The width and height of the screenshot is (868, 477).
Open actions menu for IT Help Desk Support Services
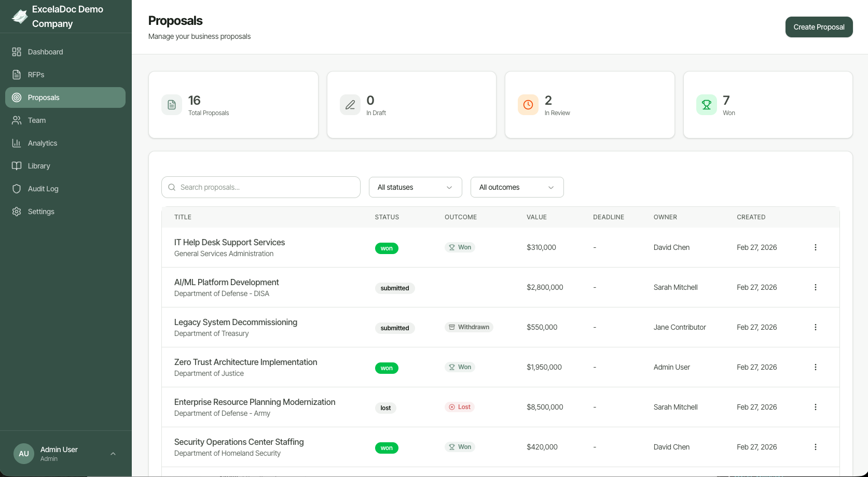point(816,247)
